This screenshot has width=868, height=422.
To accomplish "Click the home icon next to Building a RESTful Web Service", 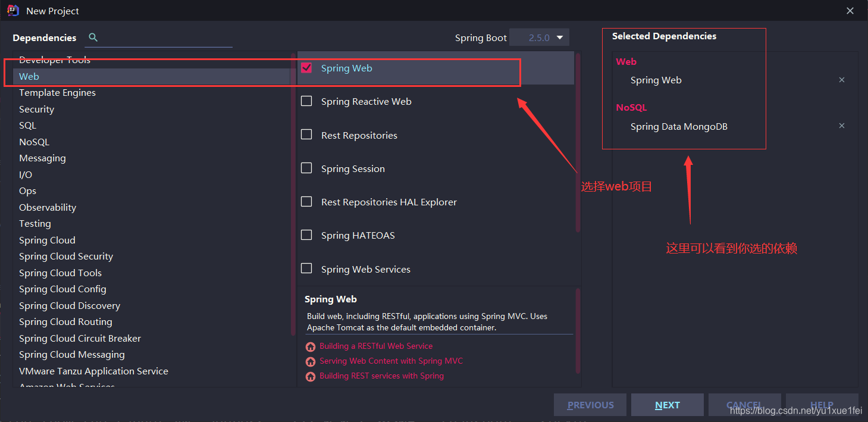I will [311, 347].
